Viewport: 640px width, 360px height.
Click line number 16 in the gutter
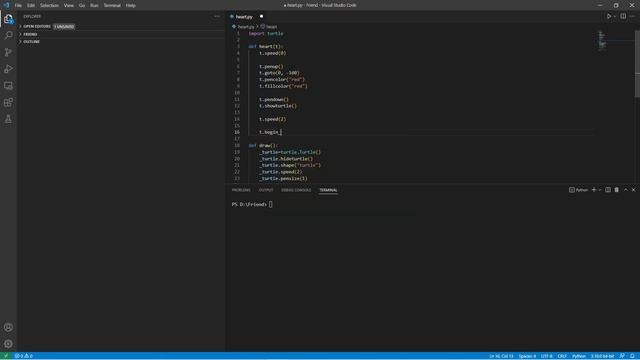(237, 132)
